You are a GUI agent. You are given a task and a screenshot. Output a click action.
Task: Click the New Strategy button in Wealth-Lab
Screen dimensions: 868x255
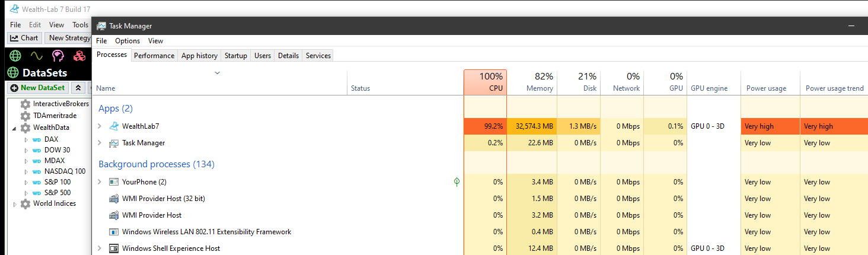click(69, 38)
